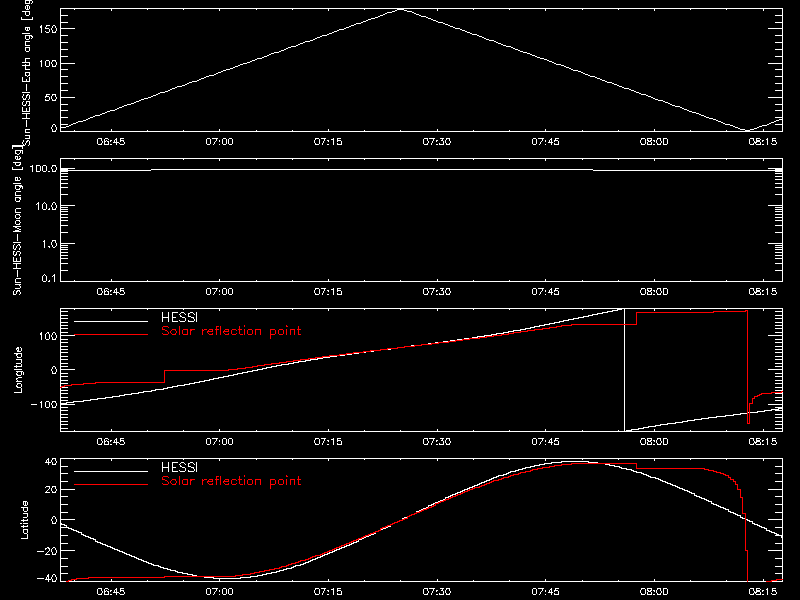
Task: Click 07:00 under the Earth angle plot
Action: (219, 142)
